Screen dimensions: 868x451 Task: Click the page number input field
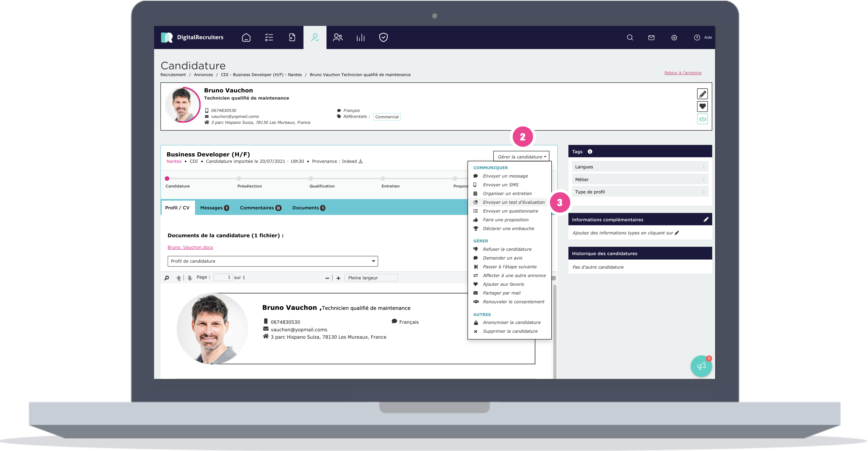coord(223,277)
